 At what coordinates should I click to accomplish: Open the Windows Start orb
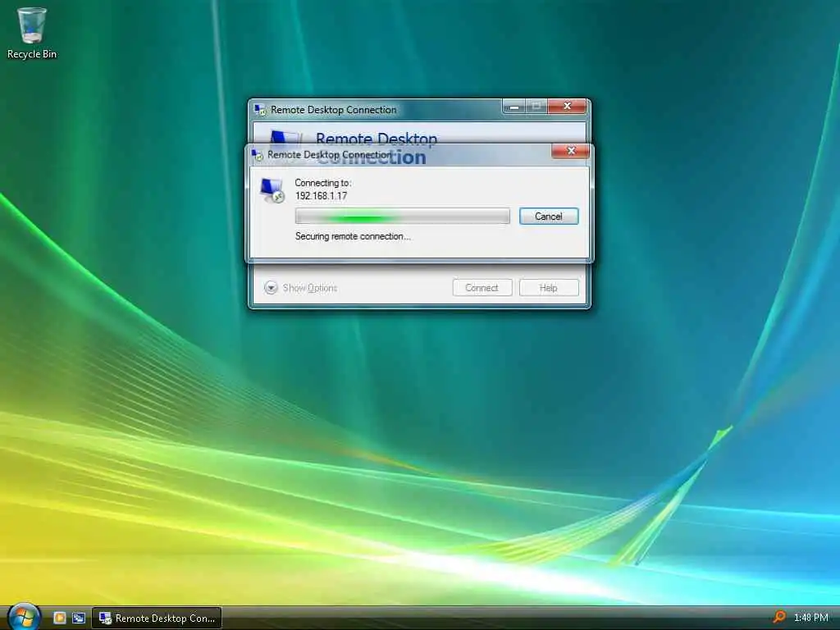point(23,616)
